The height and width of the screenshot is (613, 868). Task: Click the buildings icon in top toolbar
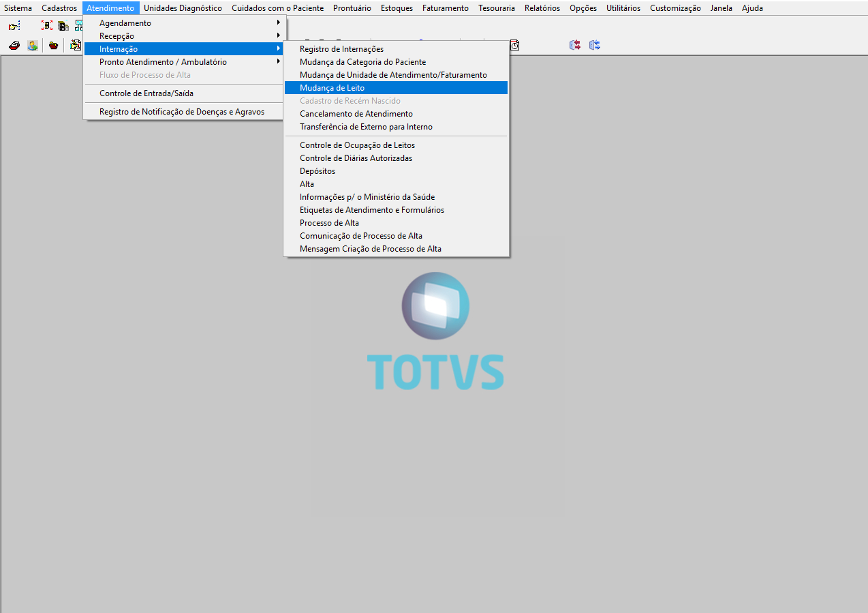pyautogui.click(x=63, y=25)
